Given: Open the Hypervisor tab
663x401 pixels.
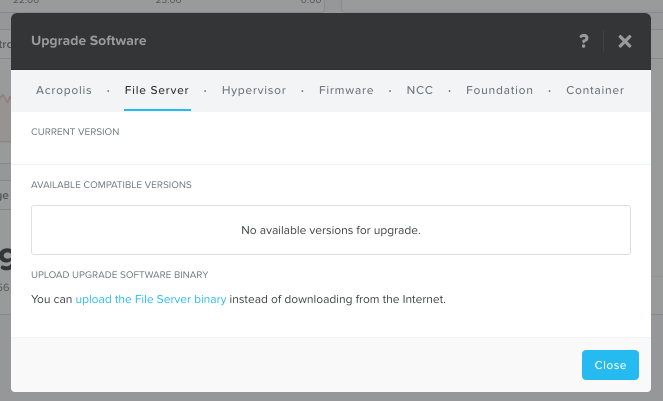Looking at the screenshot, I should [x=254, y=90].
